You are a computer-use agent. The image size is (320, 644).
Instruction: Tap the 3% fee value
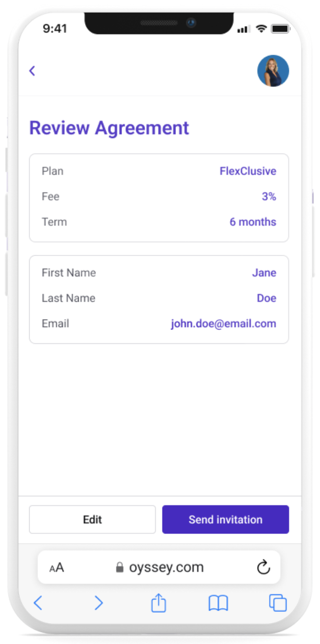(x=269, y=196)
